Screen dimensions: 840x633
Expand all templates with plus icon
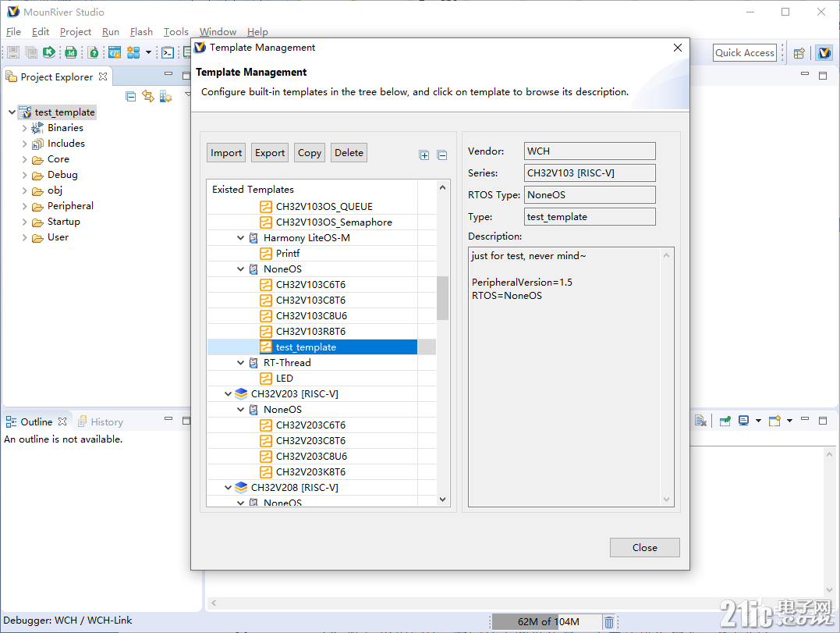point(424,155)
